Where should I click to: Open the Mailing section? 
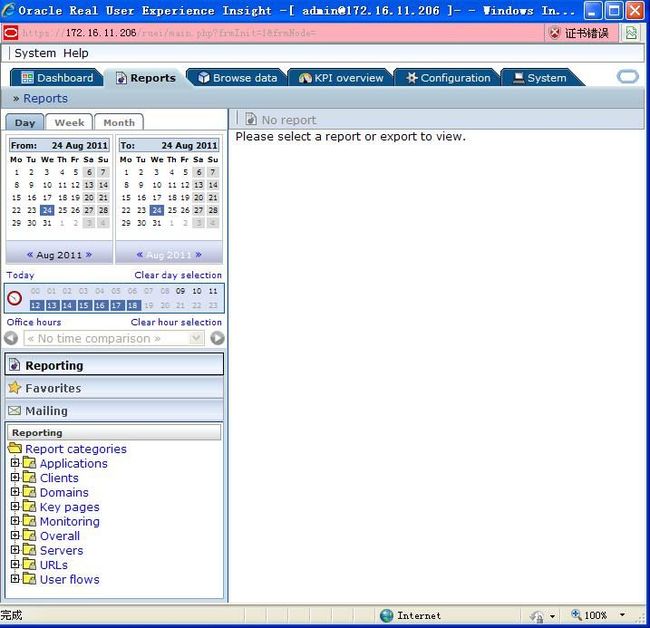point(114,410)
